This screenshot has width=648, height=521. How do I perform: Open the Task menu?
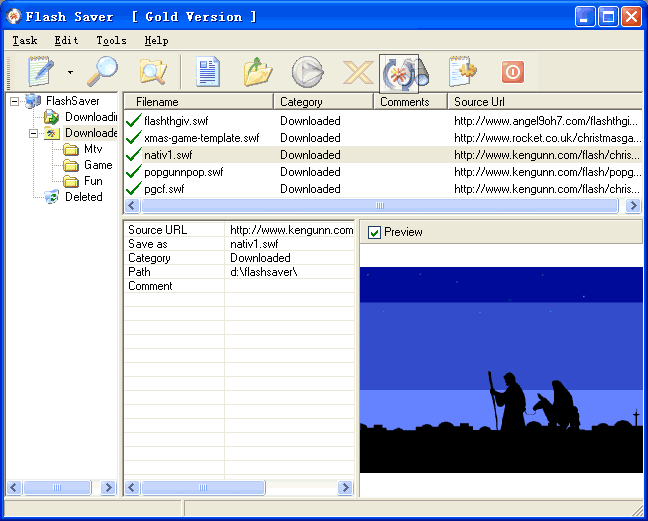tap(25, 40)
